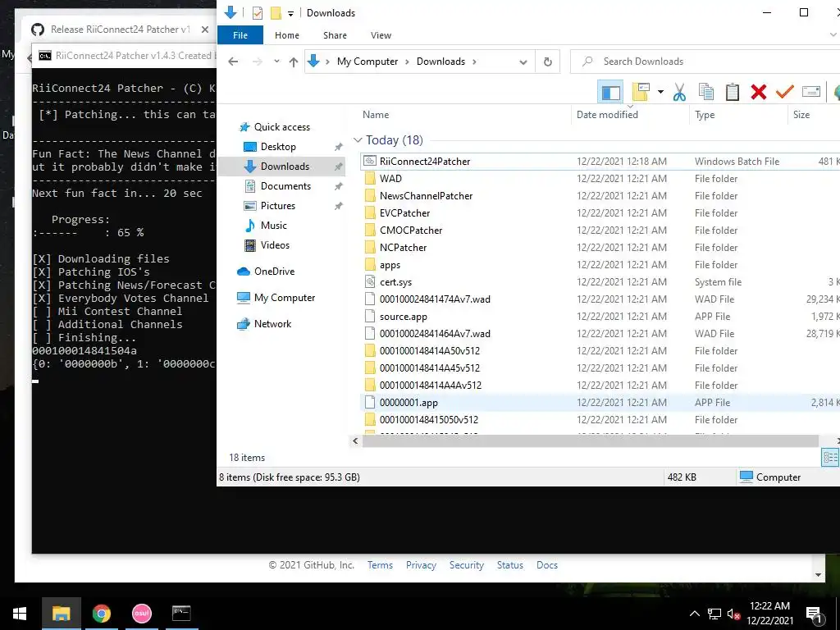Click the Copy pages icon
This screenshot has height=630, width=840.
click(706, 92)
